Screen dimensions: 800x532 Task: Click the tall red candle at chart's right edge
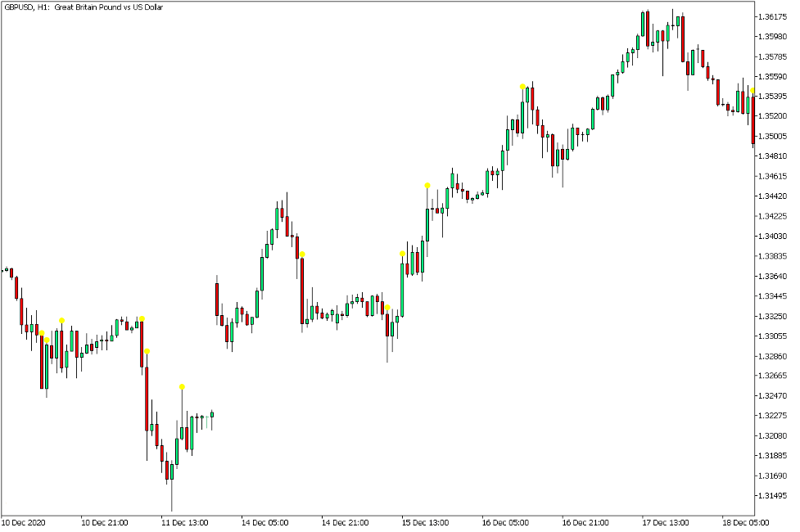coord(753,121)
